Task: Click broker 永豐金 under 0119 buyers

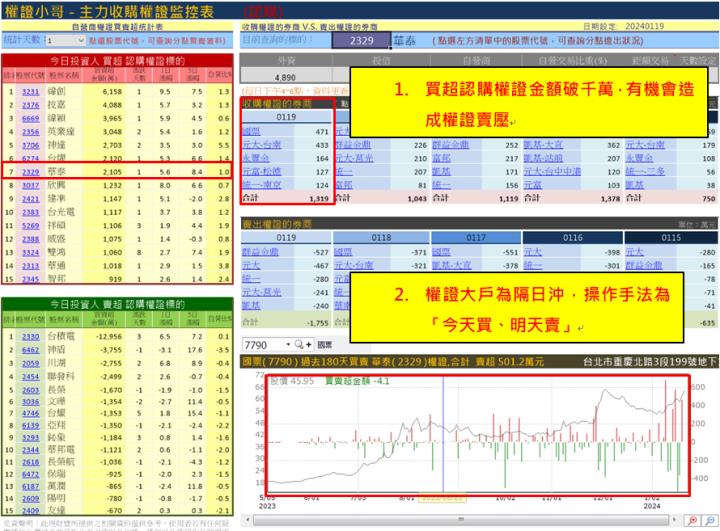Action: 256,158
